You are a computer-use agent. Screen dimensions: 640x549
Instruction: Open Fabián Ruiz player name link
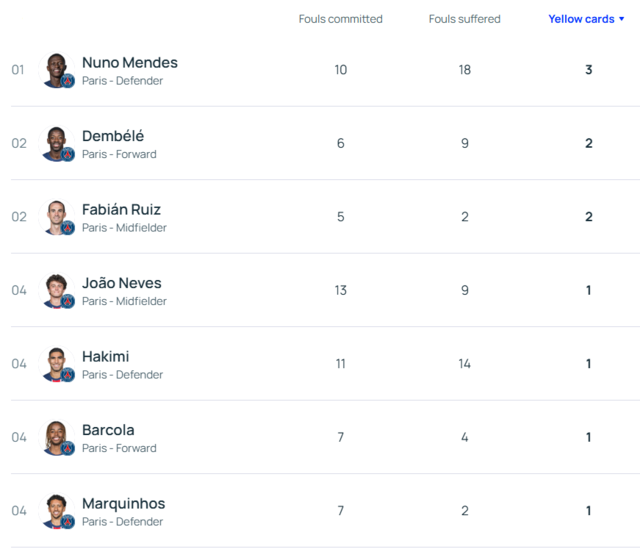pos(121,209)
